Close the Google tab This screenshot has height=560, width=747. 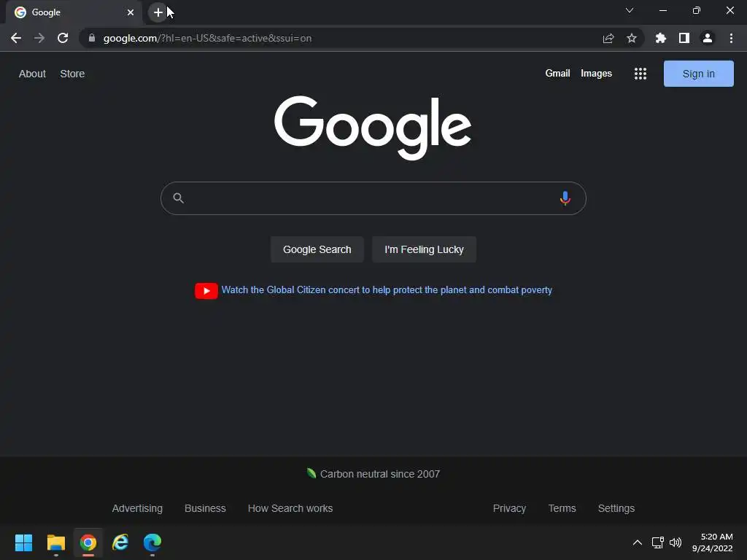tap(131, 12)
